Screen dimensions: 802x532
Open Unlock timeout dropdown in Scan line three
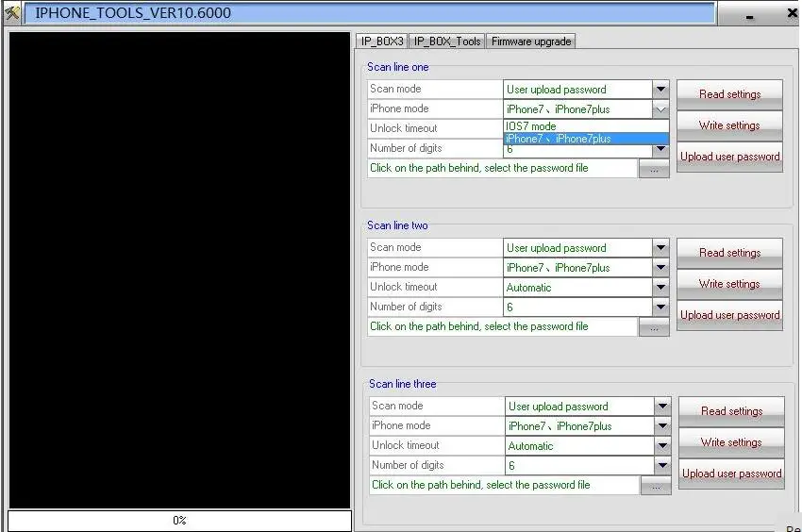662,446
